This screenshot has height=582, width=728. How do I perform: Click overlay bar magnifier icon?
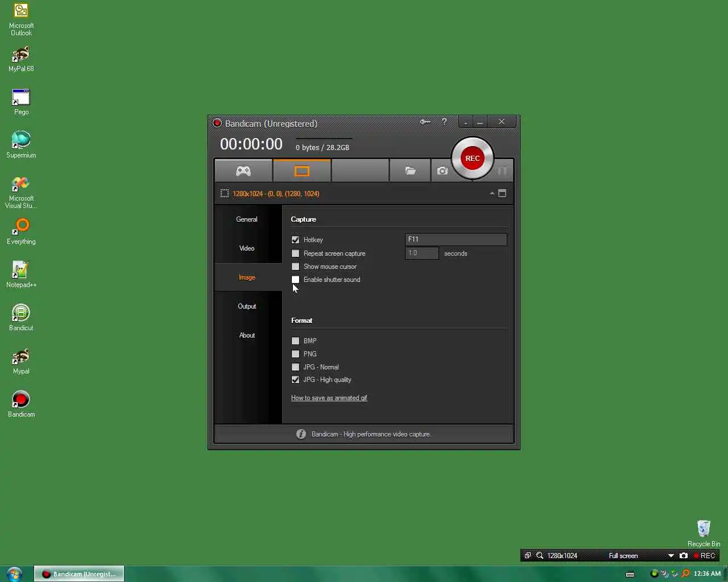(539, 556)
